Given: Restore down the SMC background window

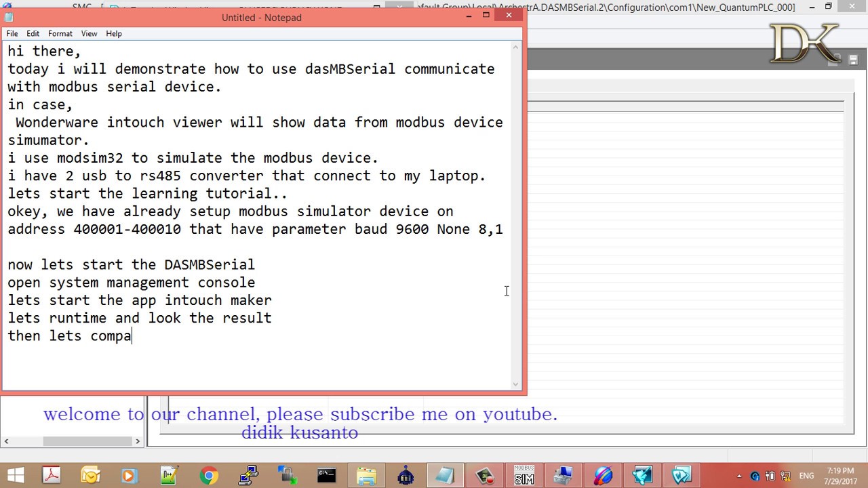Looking at the screenshot, I should (829, 6).
